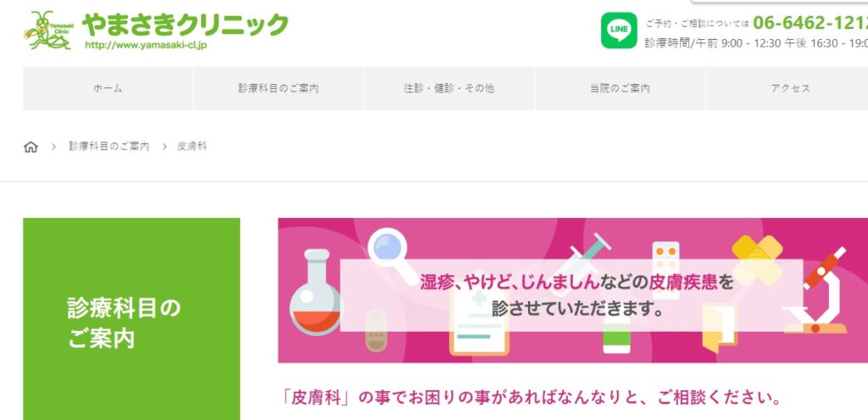Select 往診・健診・その他 in navigation bar
The width and height of the screenshot is (868, 420).
click(x=449, y=88)
